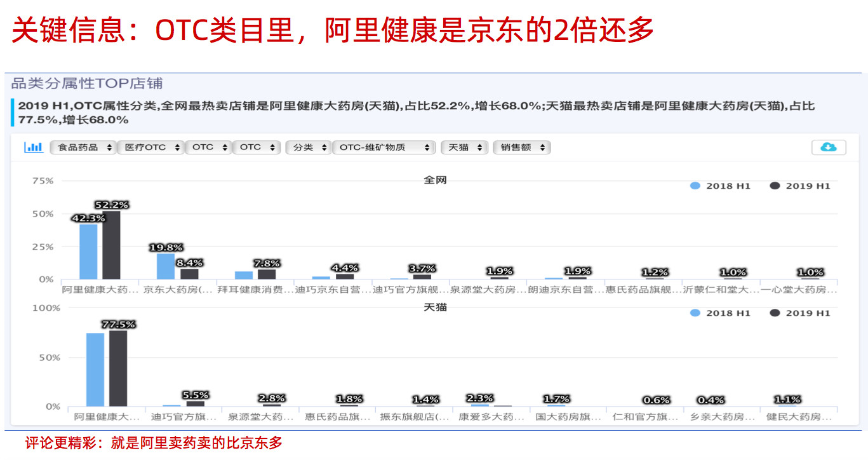Image resolution: width=868 pixels, height=460 pixels.
Task: Toggle 2018 H1 legend in 天猫 chart
Action: (x=721, y=313)
